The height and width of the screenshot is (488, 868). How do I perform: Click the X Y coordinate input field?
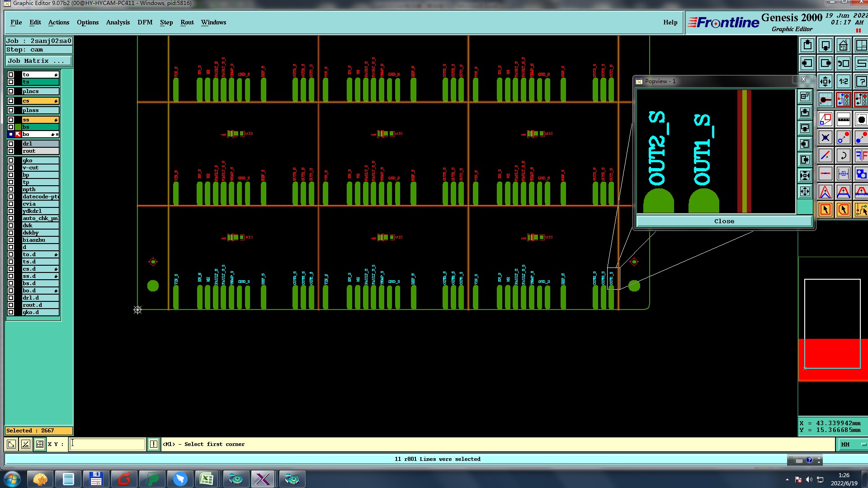108,444
